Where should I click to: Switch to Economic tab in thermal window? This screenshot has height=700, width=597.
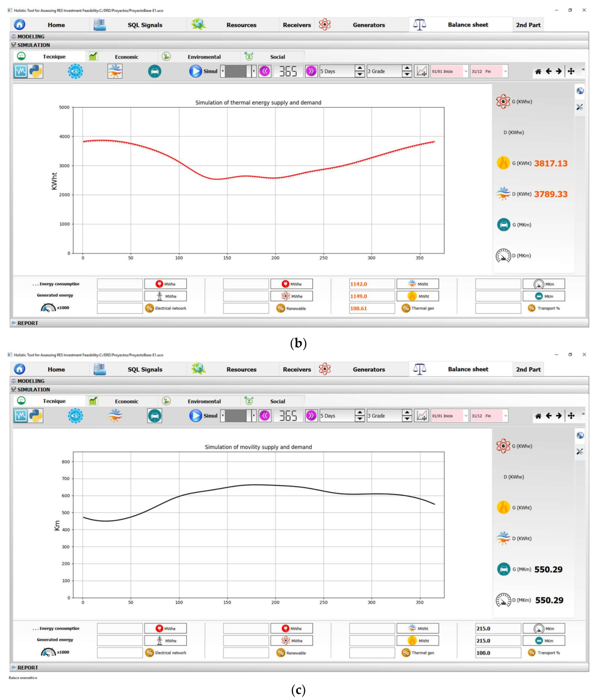(x=126, y=57)
